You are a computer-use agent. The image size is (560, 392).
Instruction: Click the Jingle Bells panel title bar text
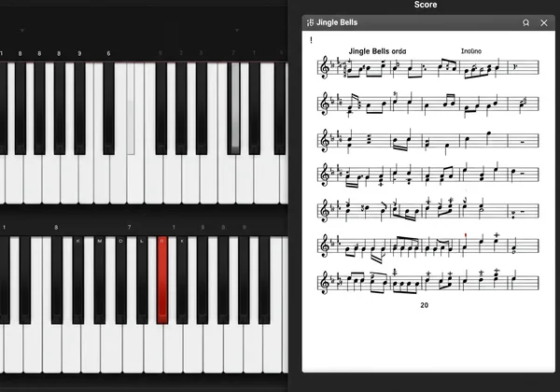(337, 22)
